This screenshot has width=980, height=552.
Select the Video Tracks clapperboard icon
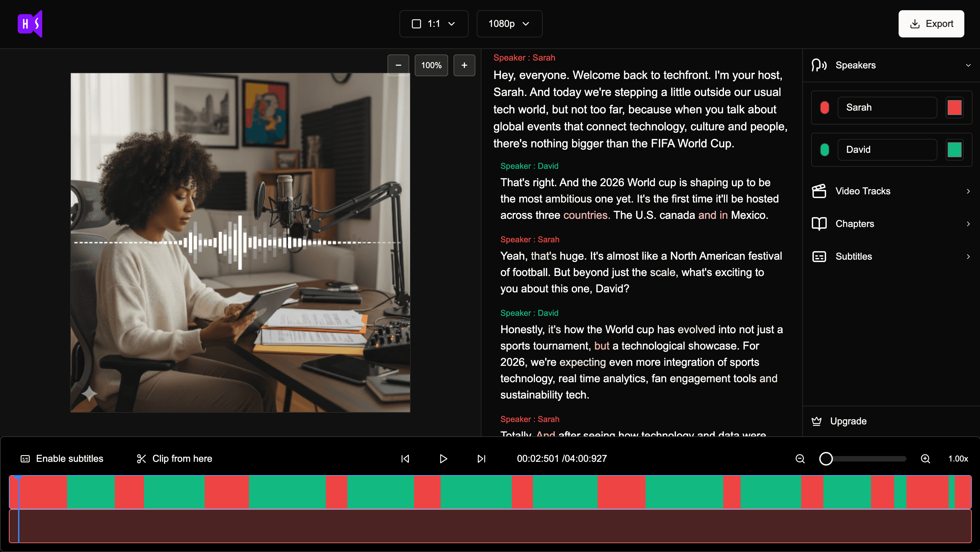[819, 191]
